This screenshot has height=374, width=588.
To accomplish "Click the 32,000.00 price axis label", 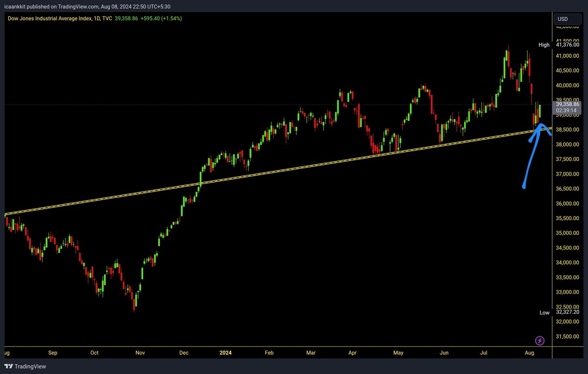I will [567, 322].
